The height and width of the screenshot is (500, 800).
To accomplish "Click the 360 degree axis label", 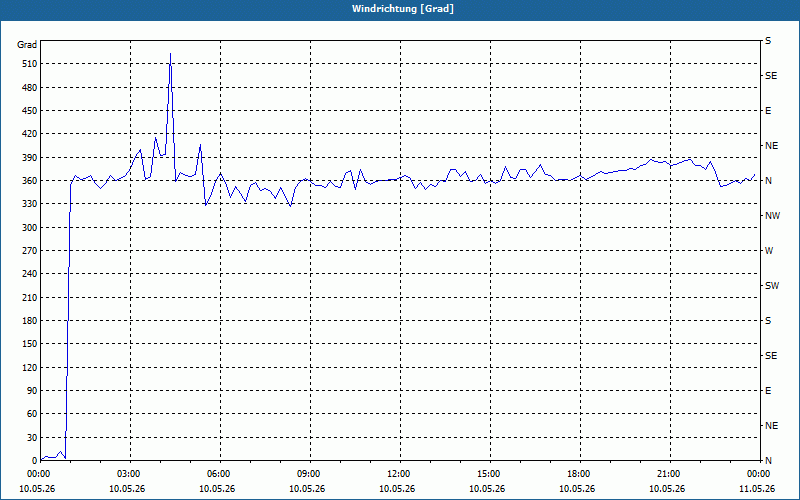I will [30, 181].
